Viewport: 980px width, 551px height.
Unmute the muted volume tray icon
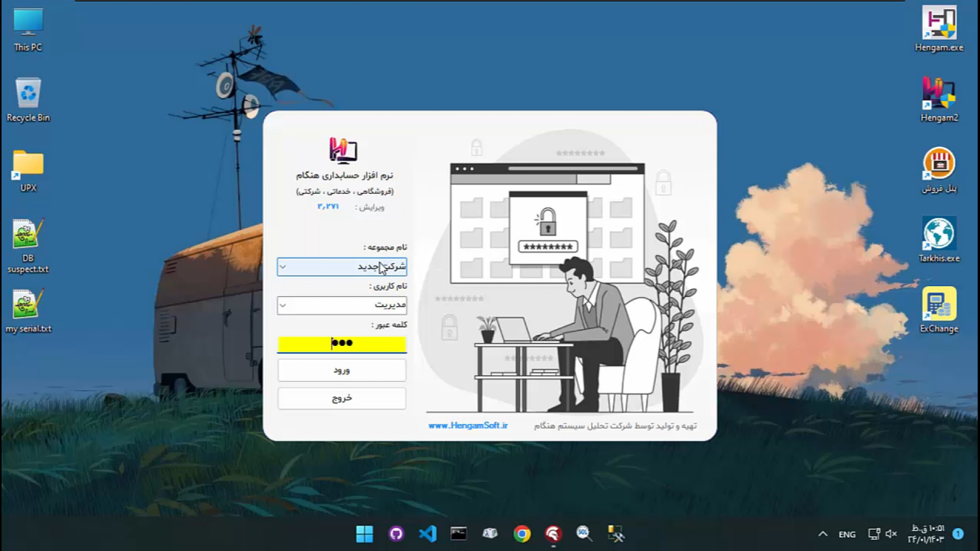point(891,534)
